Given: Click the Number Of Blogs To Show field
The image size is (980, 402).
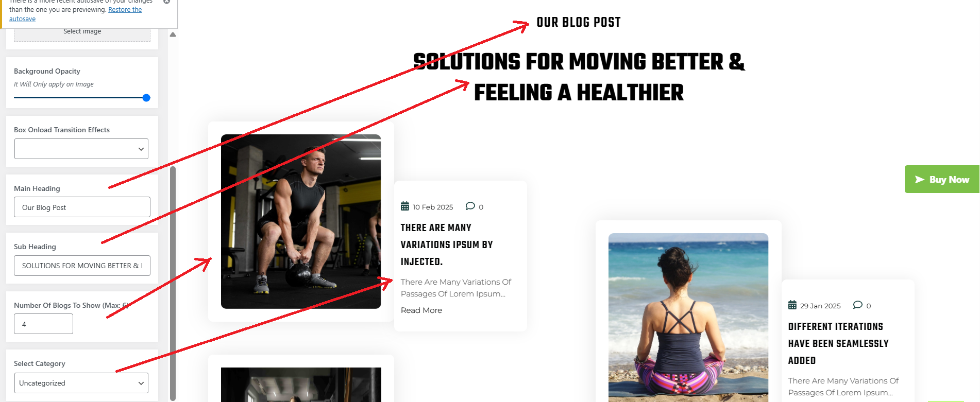Looking at the screenshot, I should pos(43,324).
